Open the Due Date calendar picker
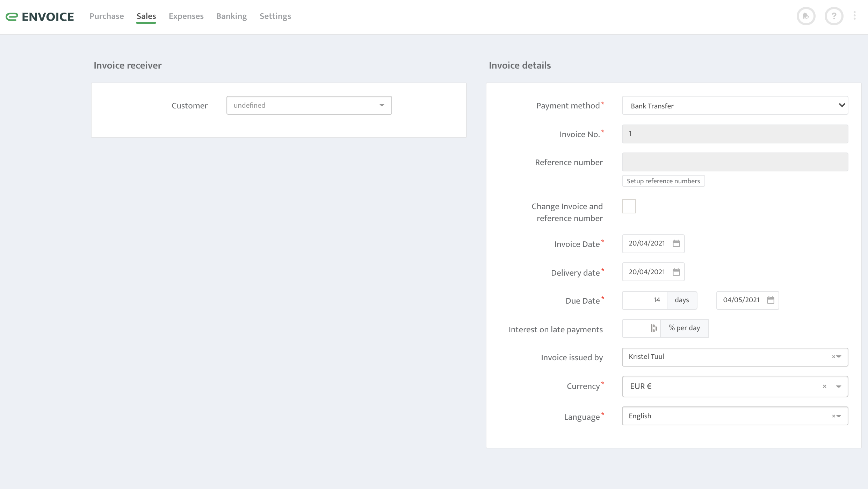The height and width of the screenshot is (489, 868). coord(771,300)
